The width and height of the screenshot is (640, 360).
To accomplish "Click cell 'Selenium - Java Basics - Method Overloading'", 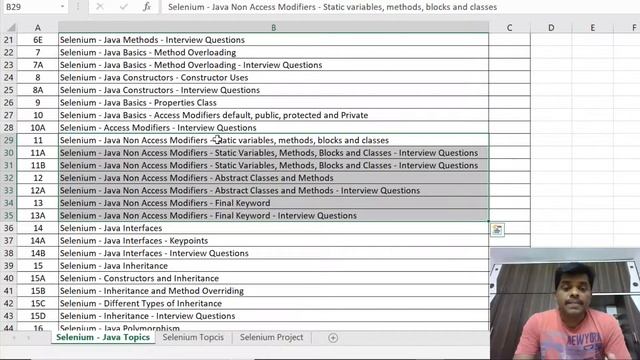I will (x=273, y=53).
